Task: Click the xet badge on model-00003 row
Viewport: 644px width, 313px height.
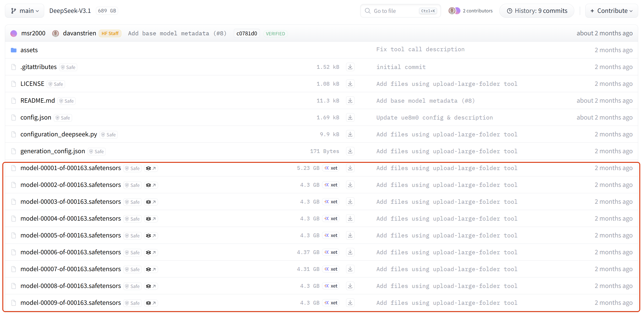Action: click(331, 202)
